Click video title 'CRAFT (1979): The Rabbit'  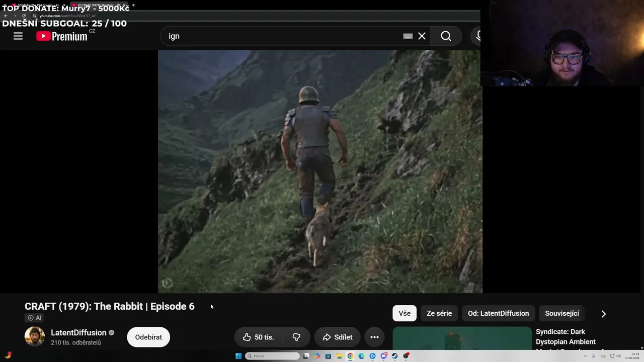pyautogui.click(x=110, y=306)
